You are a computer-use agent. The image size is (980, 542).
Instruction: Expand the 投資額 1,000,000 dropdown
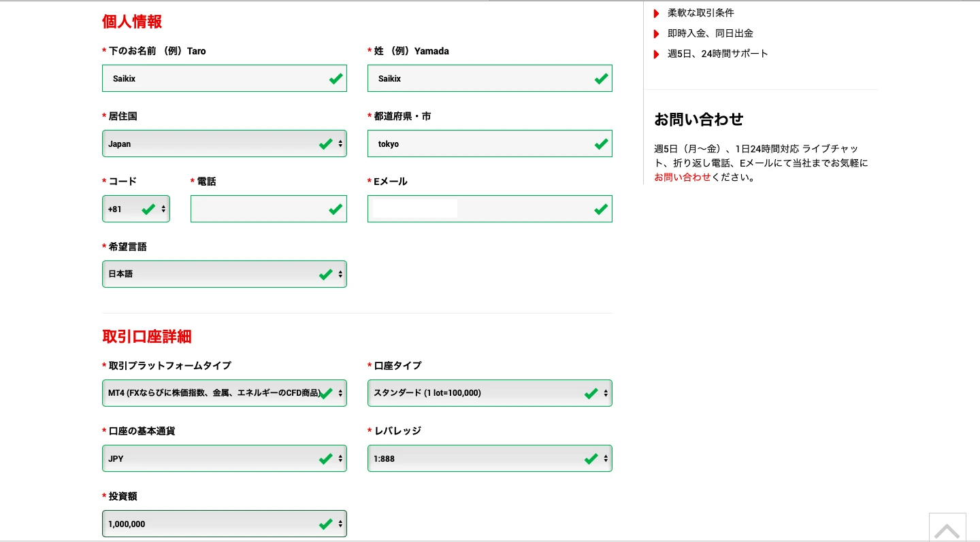click(224, 524)
